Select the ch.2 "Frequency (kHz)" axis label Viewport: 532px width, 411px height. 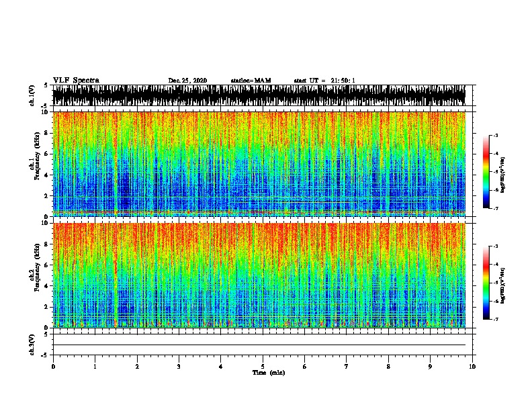pos(37,267)
